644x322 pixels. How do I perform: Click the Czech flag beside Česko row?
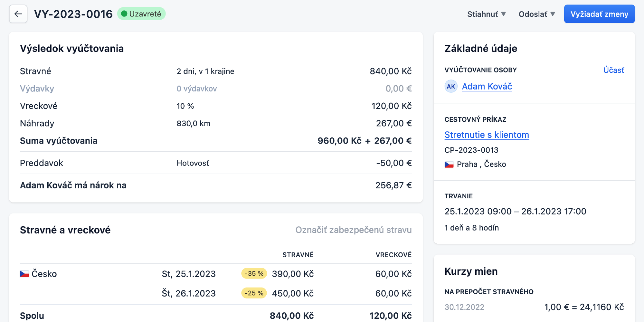pos(24,274)
